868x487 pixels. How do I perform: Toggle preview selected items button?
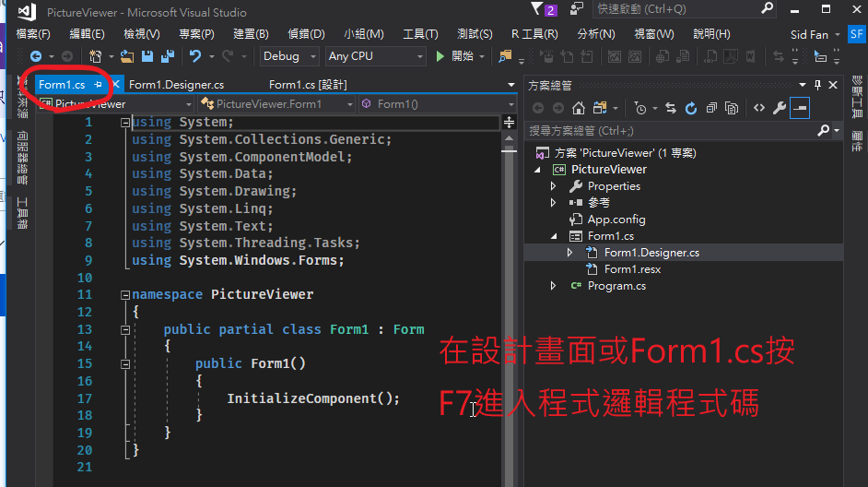[x=800, y=108]
